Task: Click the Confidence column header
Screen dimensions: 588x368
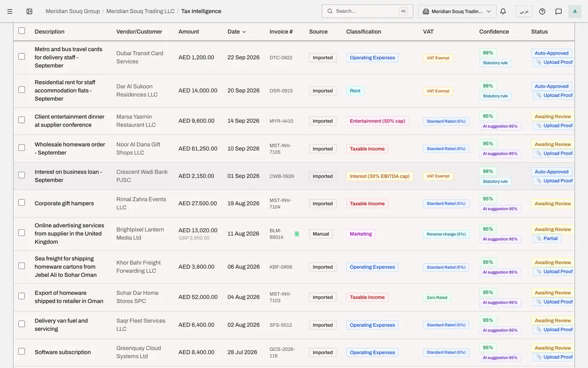Action: [494, 32]
